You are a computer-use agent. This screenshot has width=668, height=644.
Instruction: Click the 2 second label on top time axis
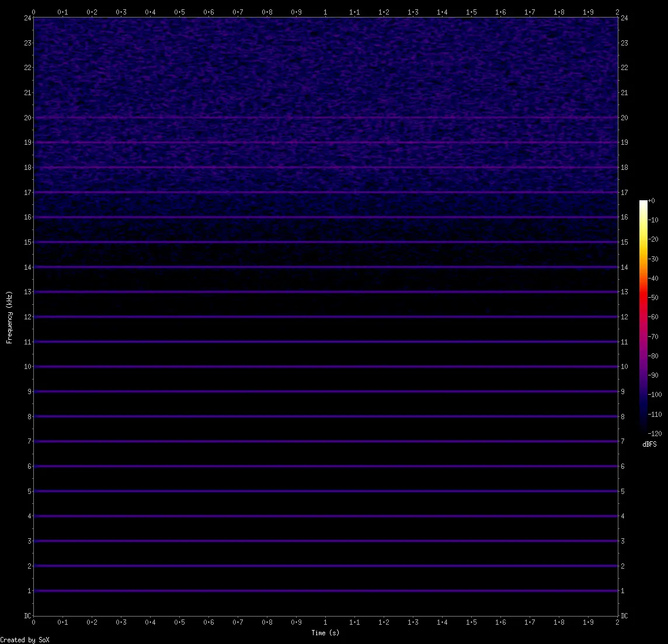pos(618,12)
